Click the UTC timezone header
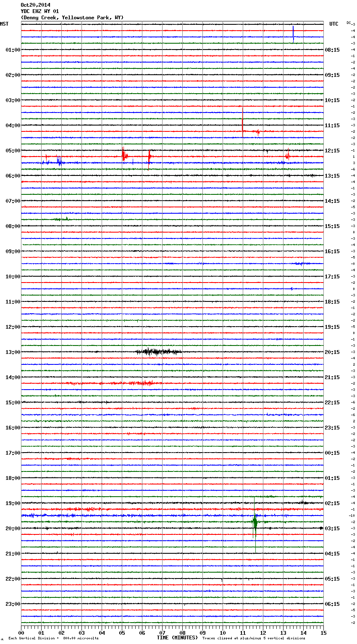This screenshot has height=644, width=357. point(334,24)
